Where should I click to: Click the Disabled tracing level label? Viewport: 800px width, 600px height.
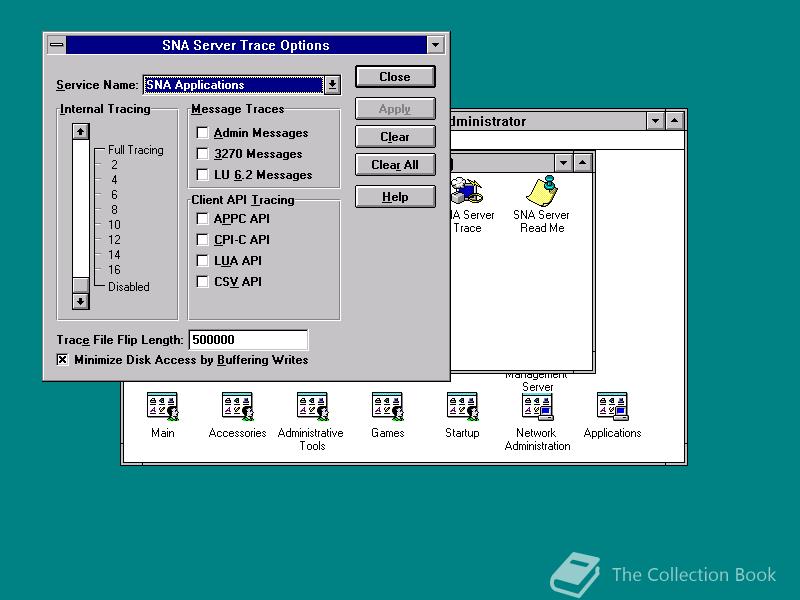(x=129, y=287)
